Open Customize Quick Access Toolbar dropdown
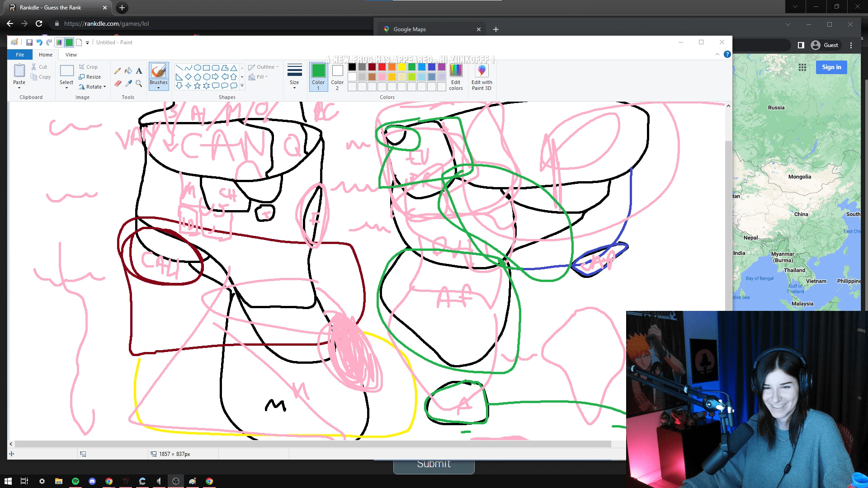The width and height of the screenshot is (868, 488). coord(88,42)
